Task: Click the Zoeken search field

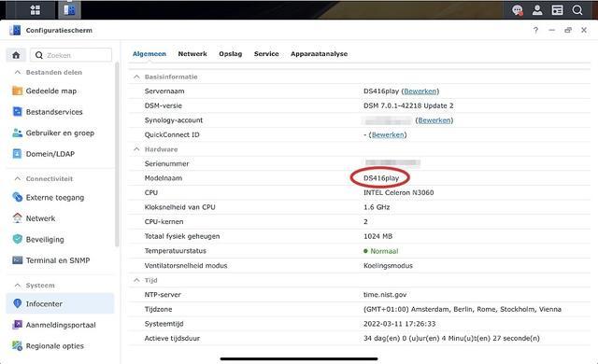Action: [x=71, y=55]
